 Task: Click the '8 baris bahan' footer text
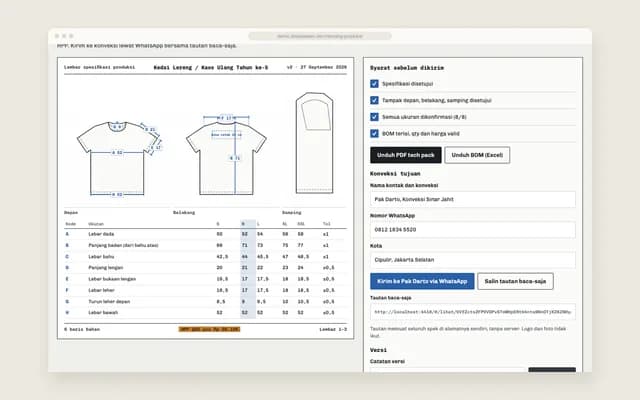click(x=82, y=329)
